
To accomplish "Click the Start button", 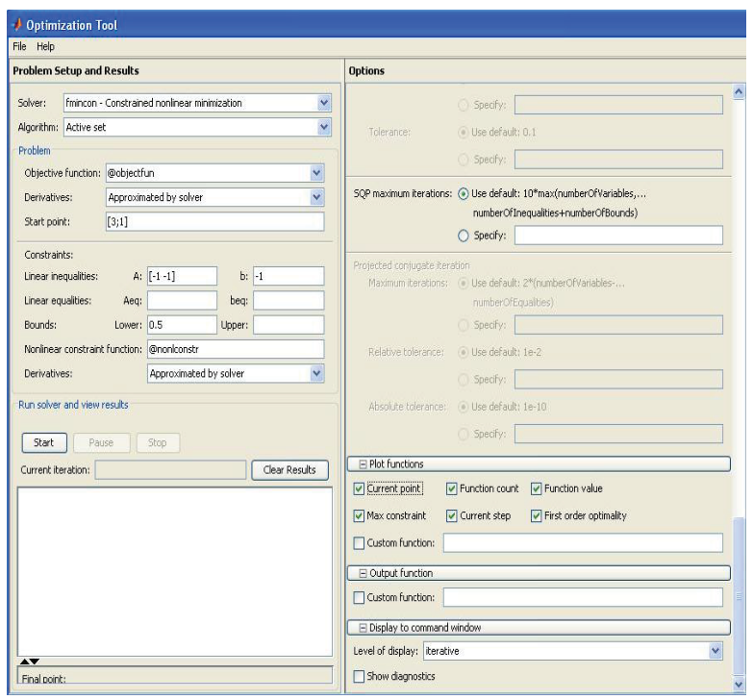I will [x=44, y=442].
